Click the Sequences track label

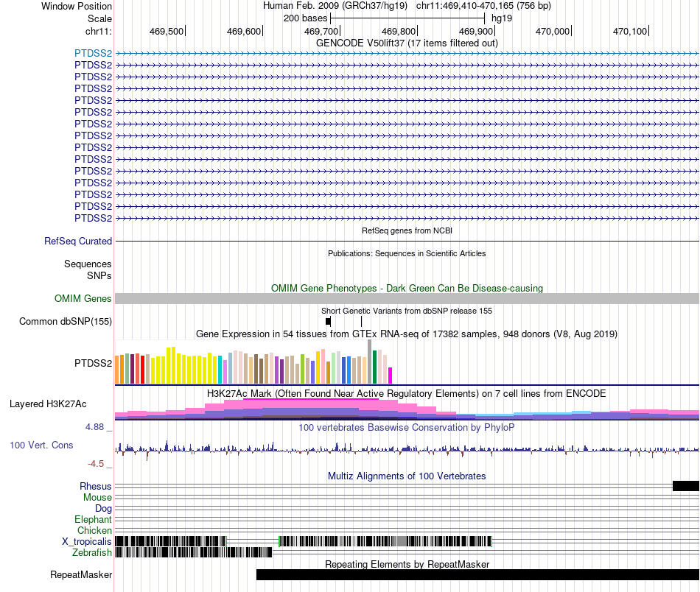pos(88,264)
